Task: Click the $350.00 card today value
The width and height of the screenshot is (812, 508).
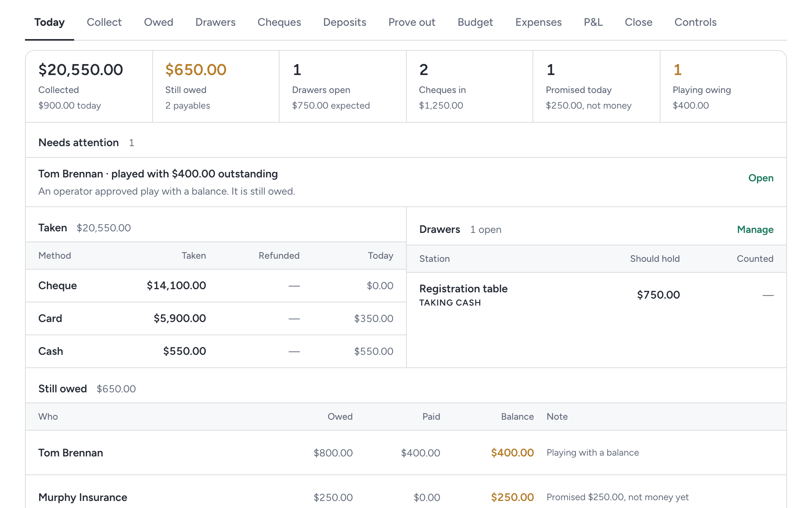Action: (374, 318)
